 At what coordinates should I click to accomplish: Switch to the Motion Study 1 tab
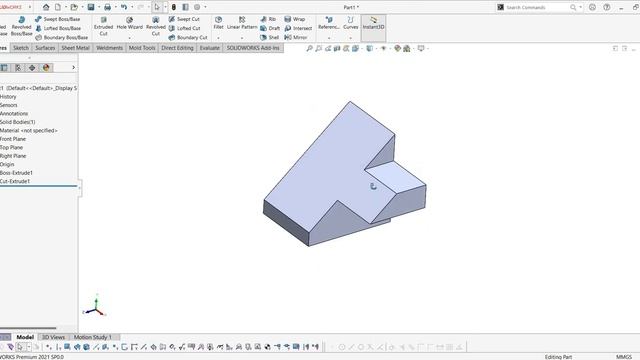coord(93,337)
